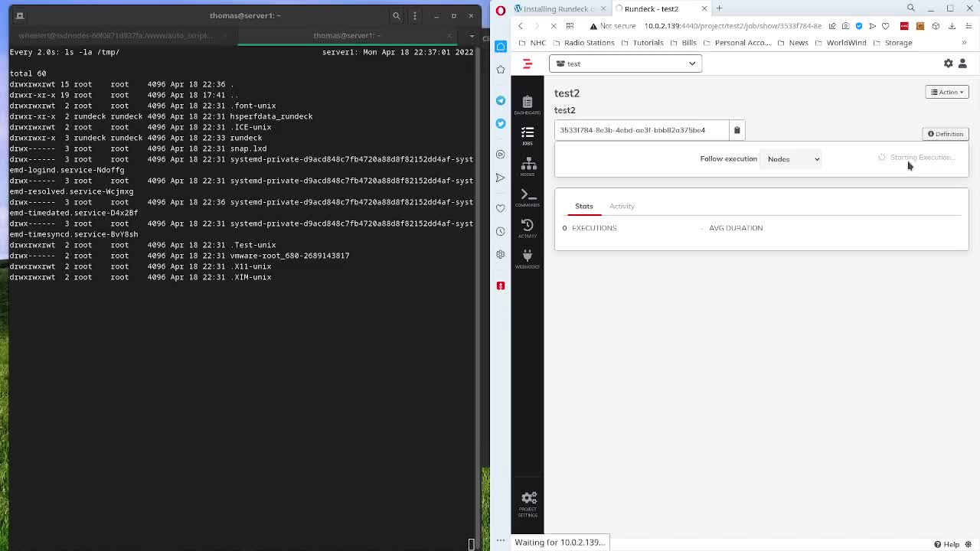Switch to the Activity tab
Screen dimensions: 980x551
coord(622,206)
